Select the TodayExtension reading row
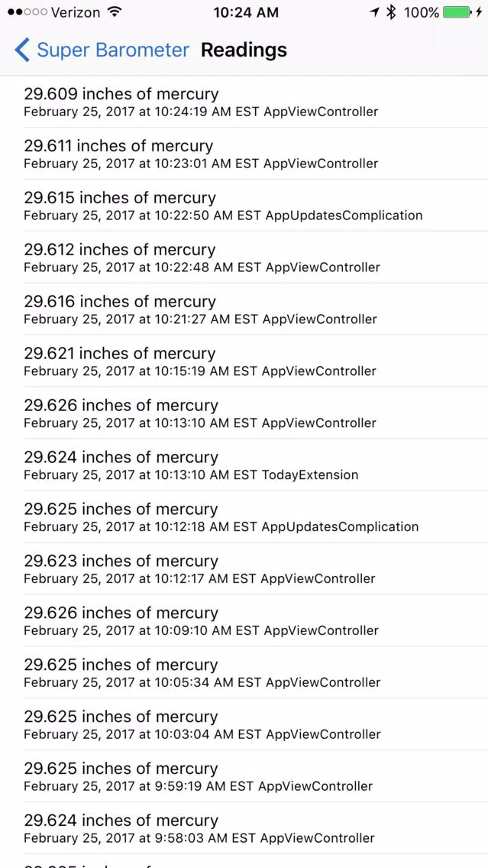 [x=244, y=465]
